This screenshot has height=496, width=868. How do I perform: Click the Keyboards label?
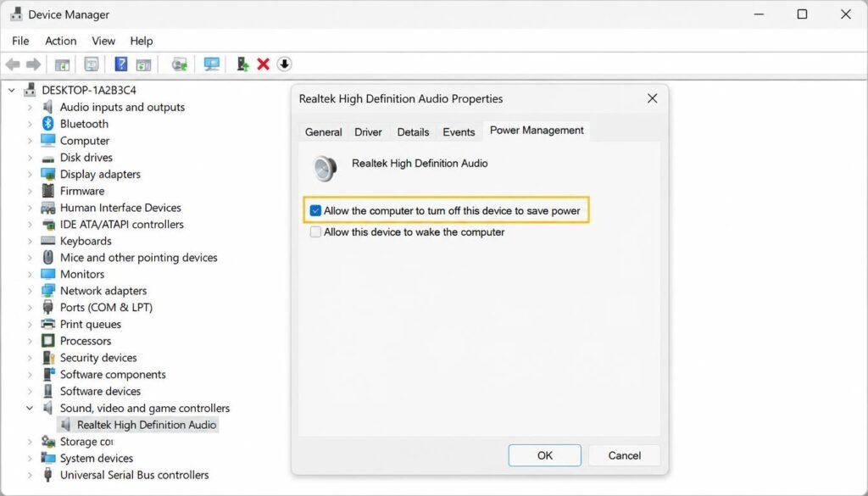86,241
